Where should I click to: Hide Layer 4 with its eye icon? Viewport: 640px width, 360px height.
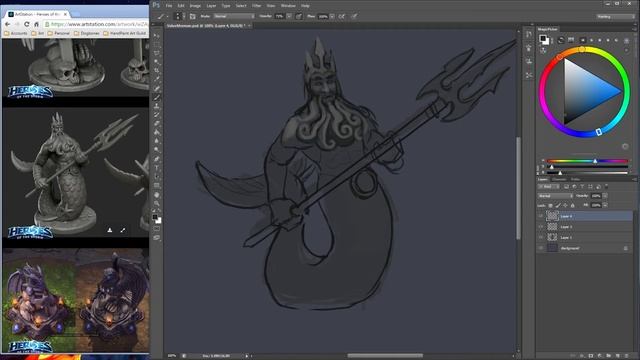click(541, 216)
